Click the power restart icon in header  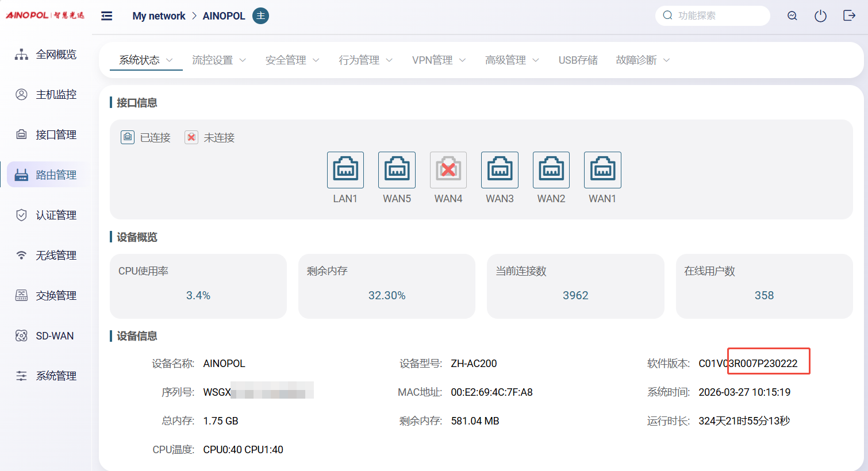820,16
